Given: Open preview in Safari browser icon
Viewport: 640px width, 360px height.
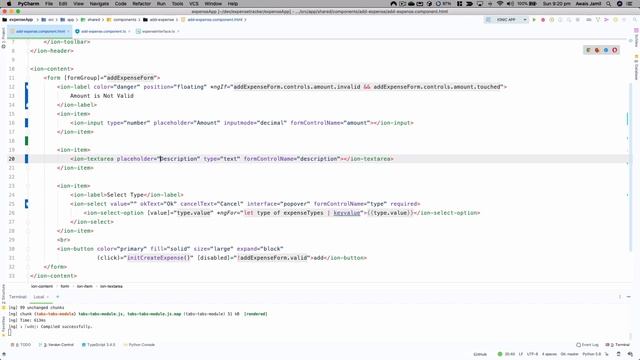Looking at the screenshot, I should pos(606,50).
